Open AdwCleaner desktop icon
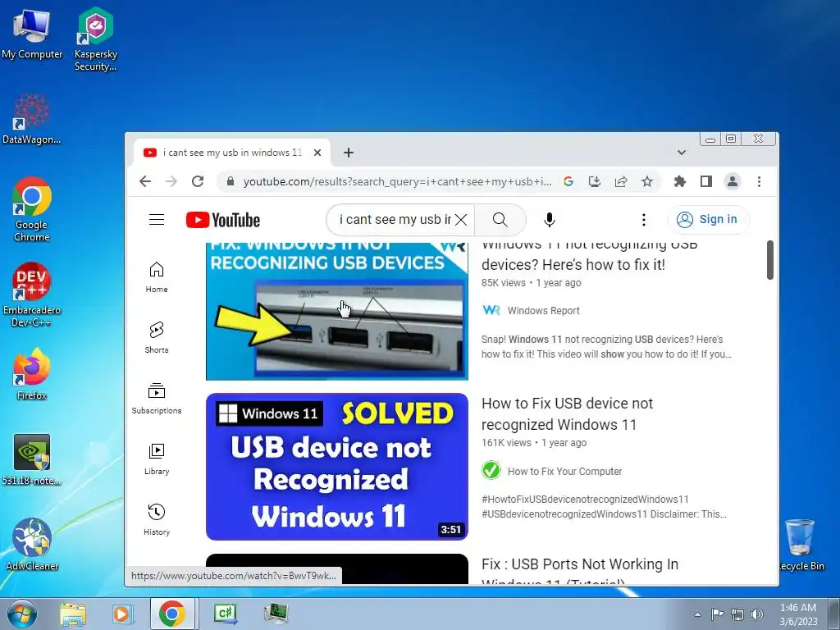Viewport: 840px width, 630px height. [32, 545]
